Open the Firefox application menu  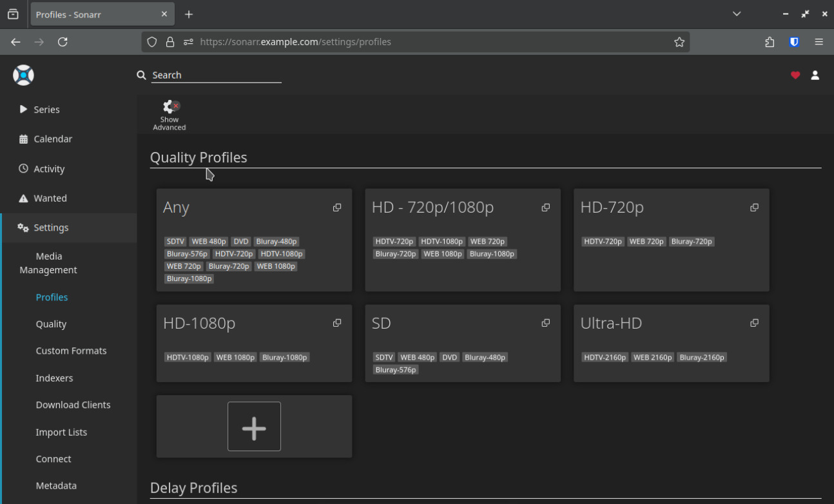[819, 42]
